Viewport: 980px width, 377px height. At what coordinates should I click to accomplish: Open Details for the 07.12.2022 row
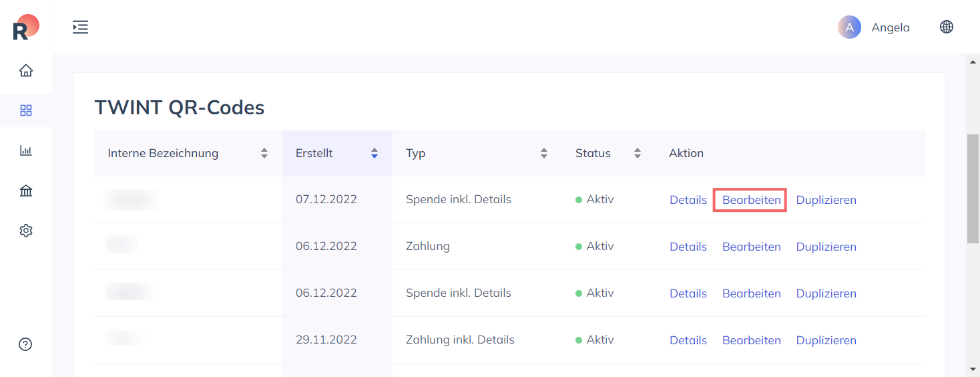[688, 200]
